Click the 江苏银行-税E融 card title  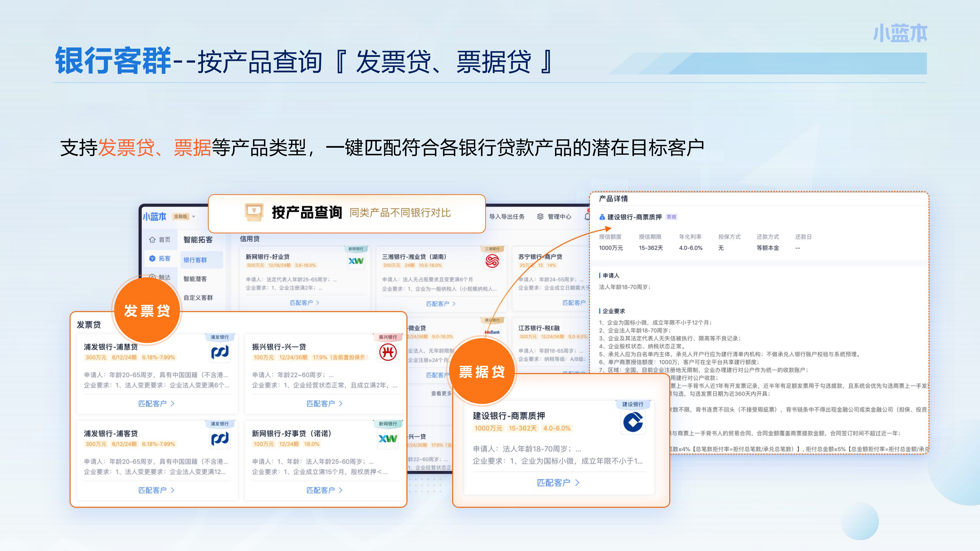[x=539, y=328]
